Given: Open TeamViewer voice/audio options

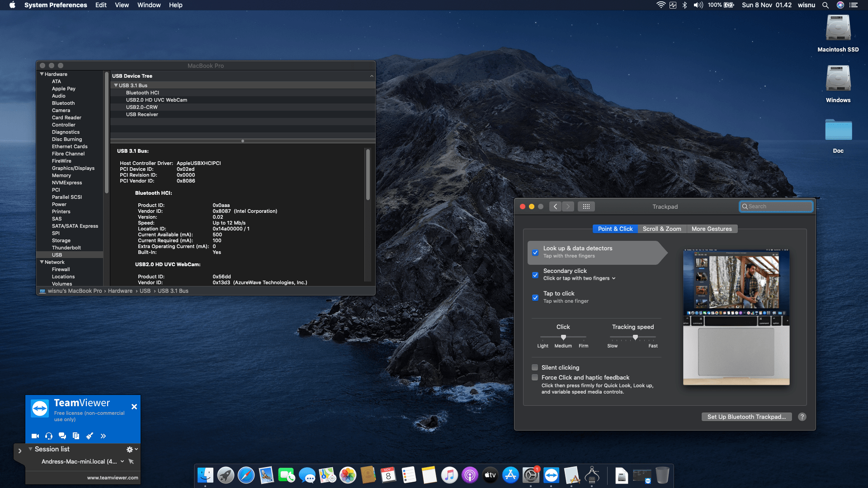Looking at the screenshot, I should click(x=48, y=436).
